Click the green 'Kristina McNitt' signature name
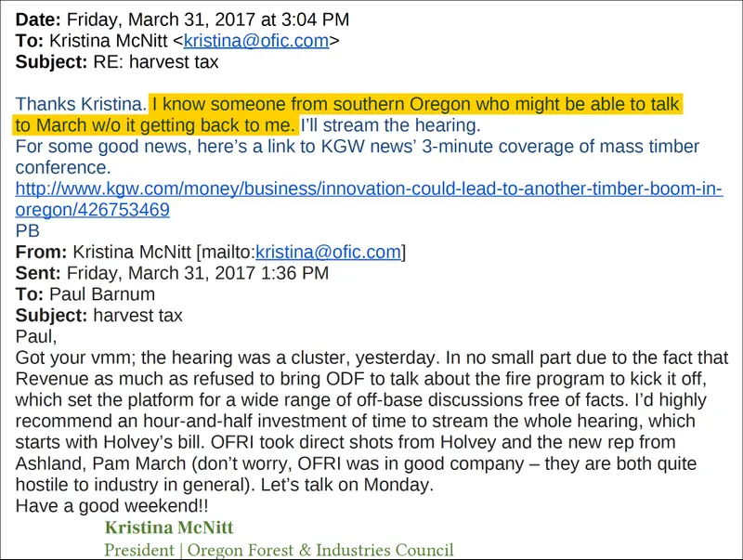 169,527
